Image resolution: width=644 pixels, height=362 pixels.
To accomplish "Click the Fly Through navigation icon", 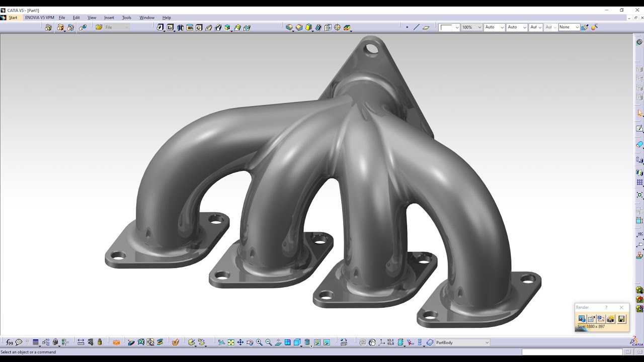I will (x=221, y=342).
